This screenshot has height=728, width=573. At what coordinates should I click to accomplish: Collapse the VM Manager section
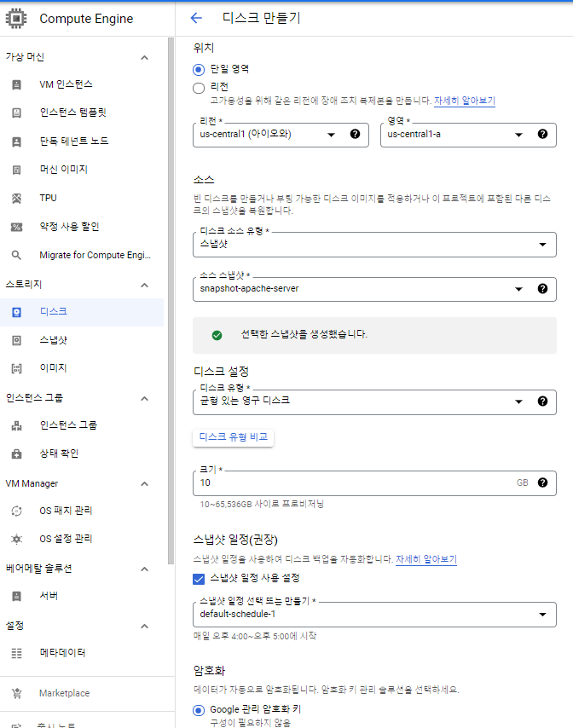click(144, 484)
